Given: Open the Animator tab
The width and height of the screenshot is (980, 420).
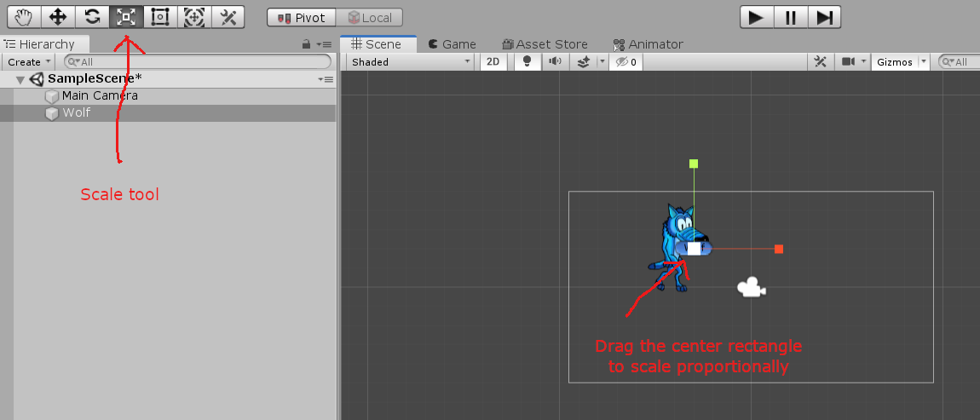Looking at the screenshot, I should [x=649, y=44].
